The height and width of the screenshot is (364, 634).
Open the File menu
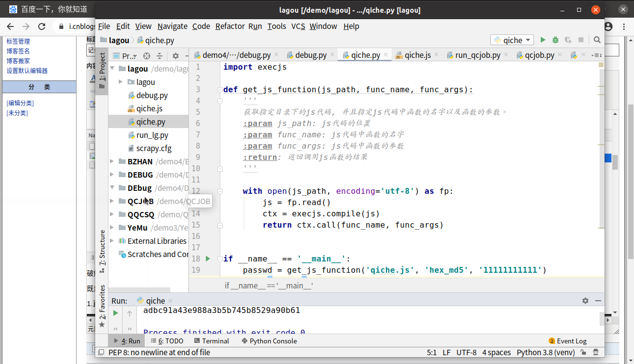104,26
